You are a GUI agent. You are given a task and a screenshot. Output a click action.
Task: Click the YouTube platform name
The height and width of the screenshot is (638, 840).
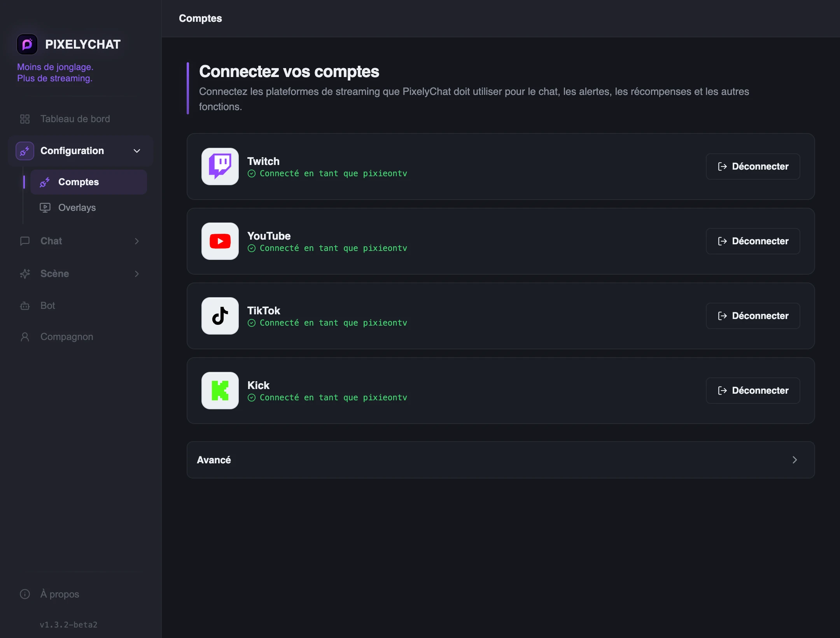click(269, 236)
